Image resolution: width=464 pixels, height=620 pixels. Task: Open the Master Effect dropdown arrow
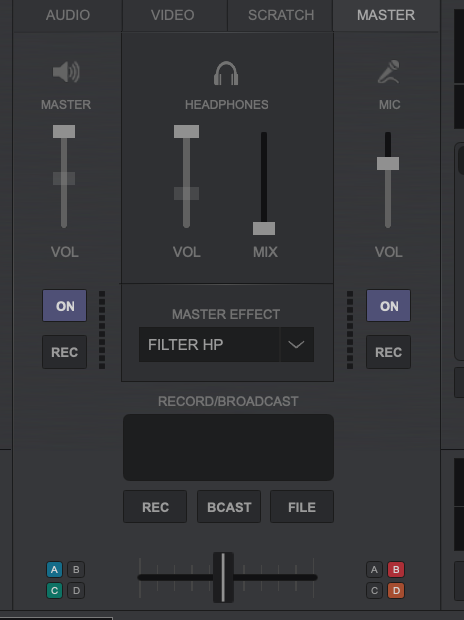(x=297, y=344)
